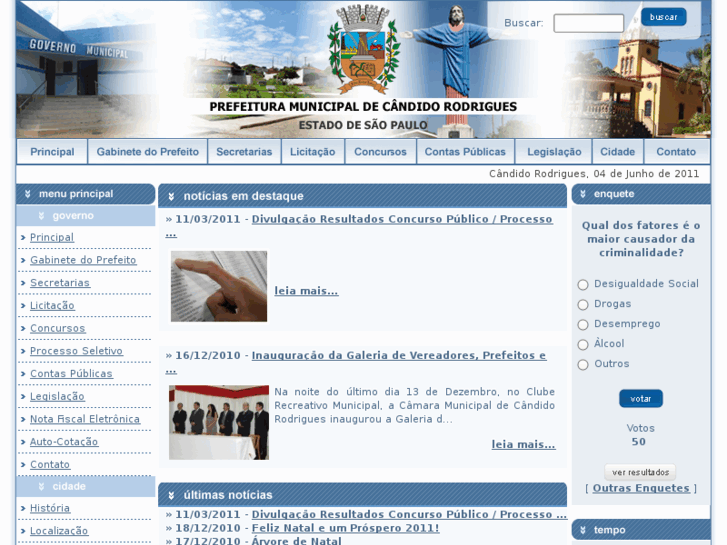Viewport: 727px width, 545px height.
Task: Select the Outros poll option
Action: [583, 365]
